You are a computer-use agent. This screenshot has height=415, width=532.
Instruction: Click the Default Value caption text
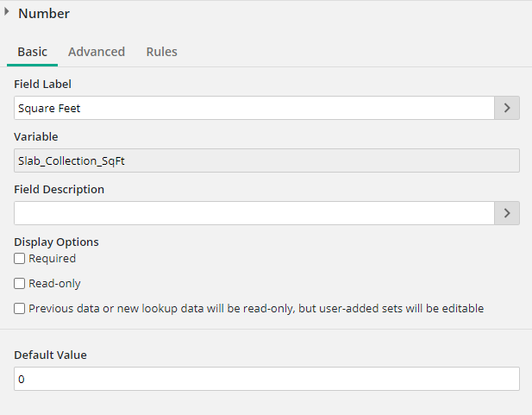coord(50,355)
